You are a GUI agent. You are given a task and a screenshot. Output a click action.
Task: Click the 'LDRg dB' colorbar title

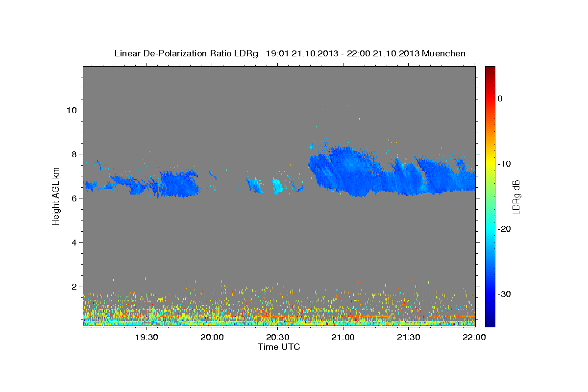(516, 196)
